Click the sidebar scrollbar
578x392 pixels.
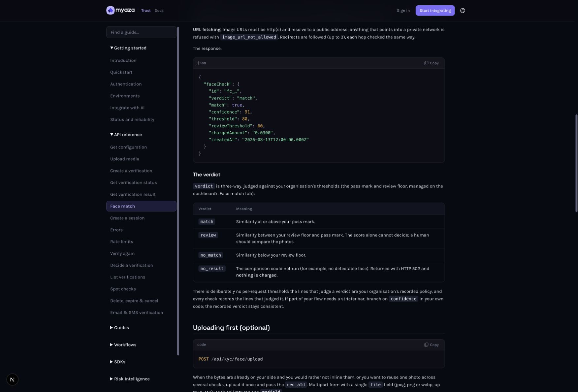point(178,191)
